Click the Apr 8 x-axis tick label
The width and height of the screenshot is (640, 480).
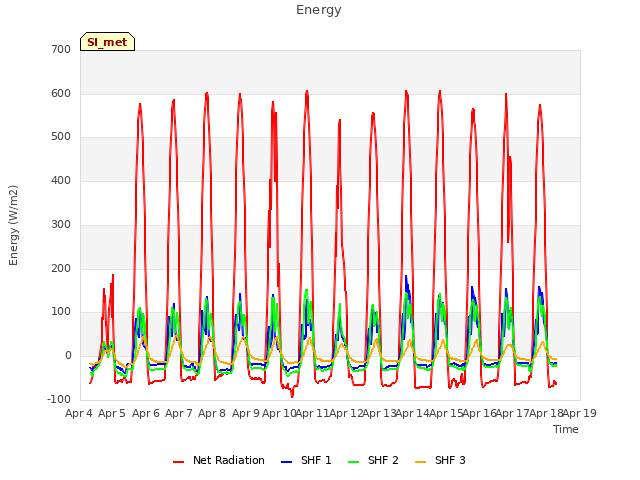point(212,413)
